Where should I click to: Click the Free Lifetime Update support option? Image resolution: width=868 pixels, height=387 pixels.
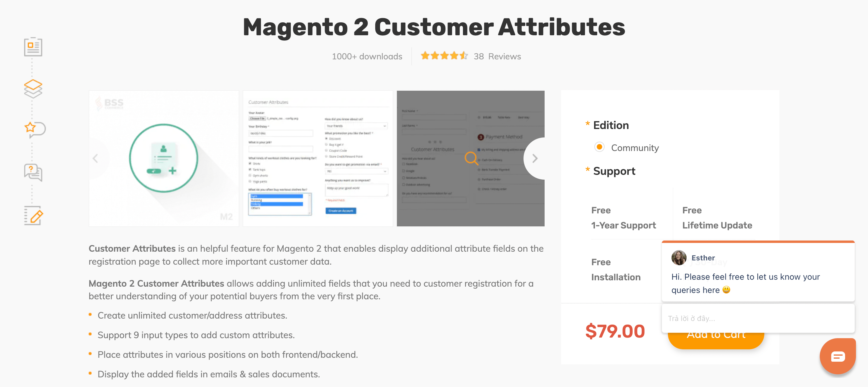point(717,218)
